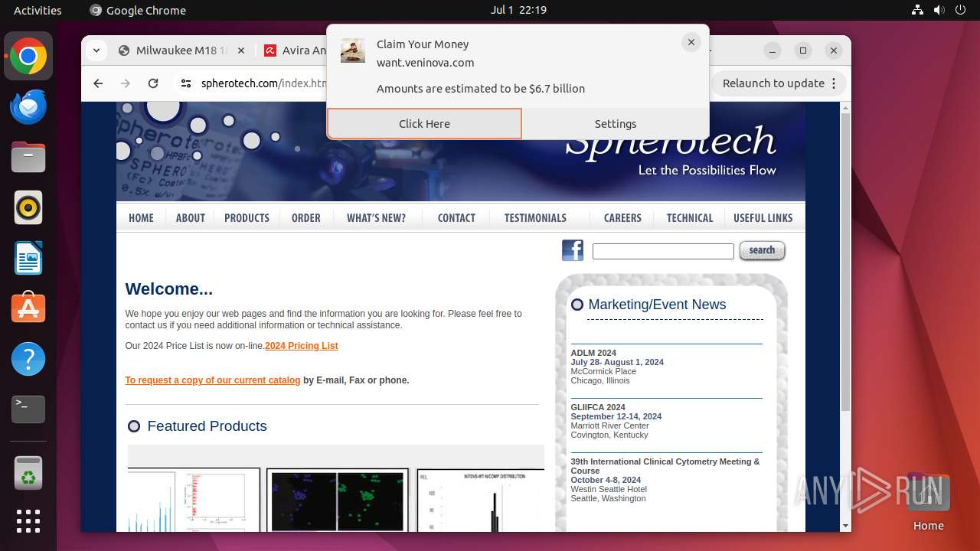The width and height of the screenshot is (980, 551).
Task: Open notification Settings button
Action: tap(616, 123)
